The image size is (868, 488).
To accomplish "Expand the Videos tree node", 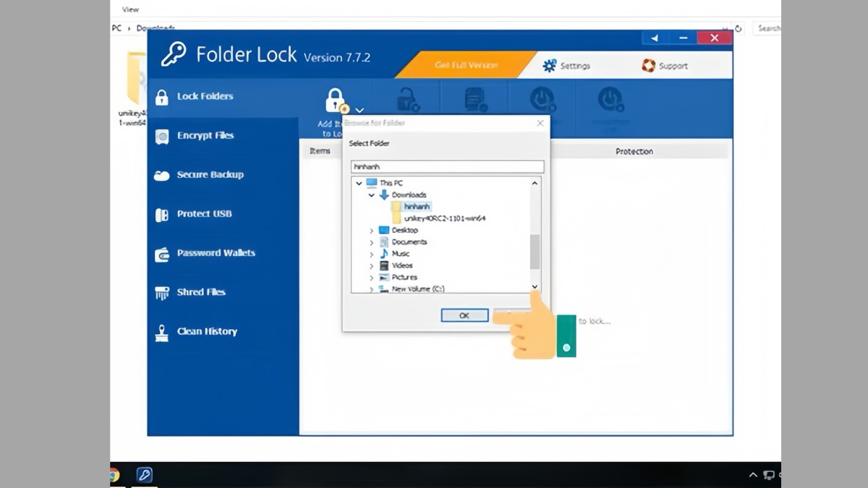I will click(x=372, y=266).
